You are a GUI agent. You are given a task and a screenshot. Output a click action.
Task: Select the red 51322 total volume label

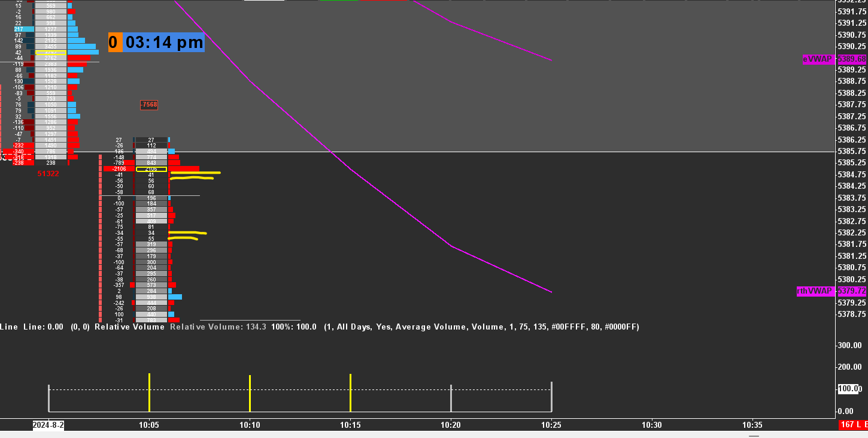[48, 174]
